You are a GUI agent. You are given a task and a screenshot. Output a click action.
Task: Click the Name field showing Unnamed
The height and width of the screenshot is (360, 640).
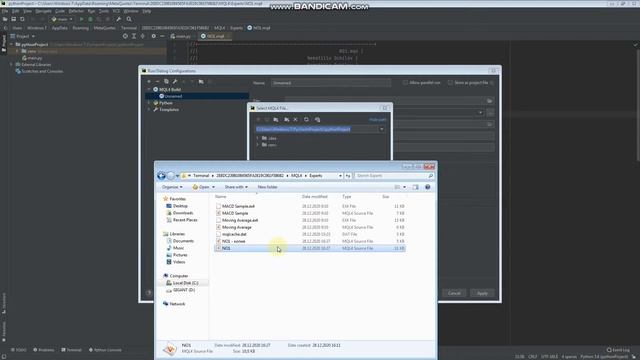[x=331, y=83]
